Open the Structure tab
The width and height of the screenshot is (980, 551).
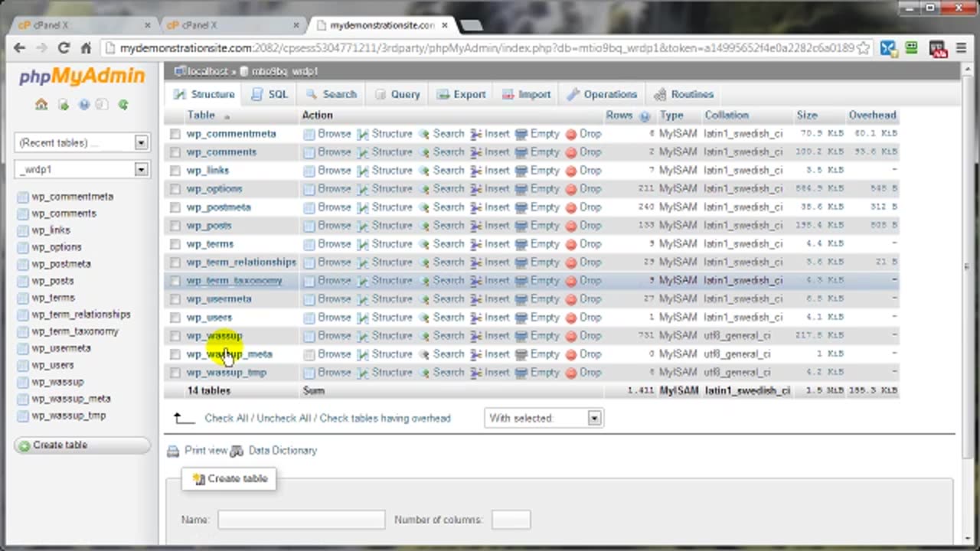point(204,94)
